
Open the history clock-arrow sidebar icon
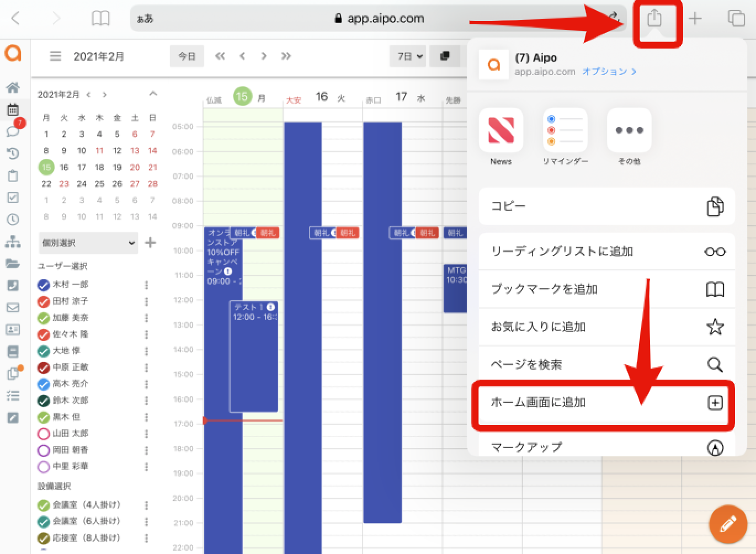point(13,153)
